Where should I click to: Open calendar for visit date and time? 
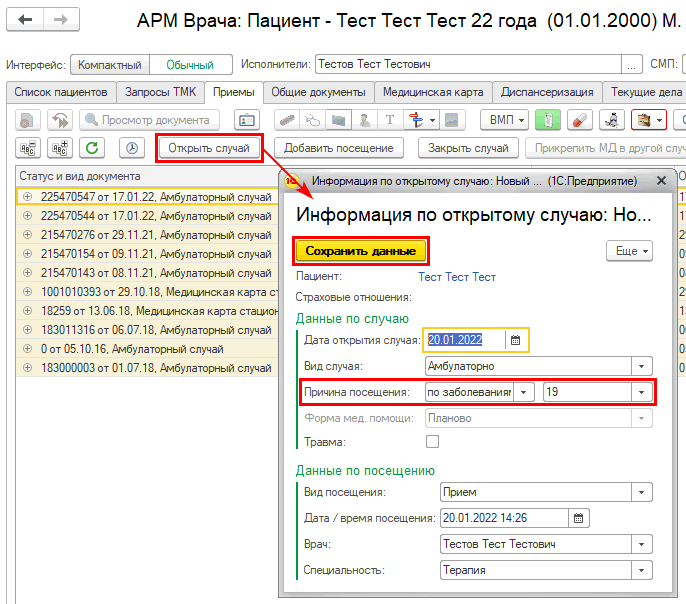578,518
